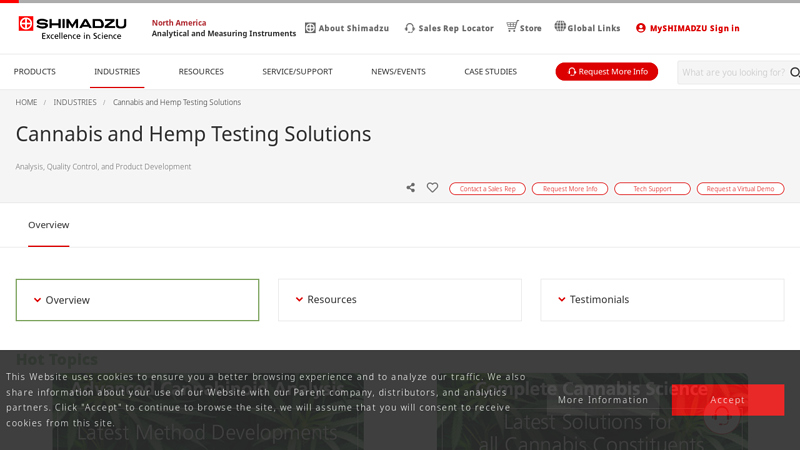The height and width of the screenshot is (450, 800).
Task: Click the Store shopping cart icon
Action: [x=512, y=26]
